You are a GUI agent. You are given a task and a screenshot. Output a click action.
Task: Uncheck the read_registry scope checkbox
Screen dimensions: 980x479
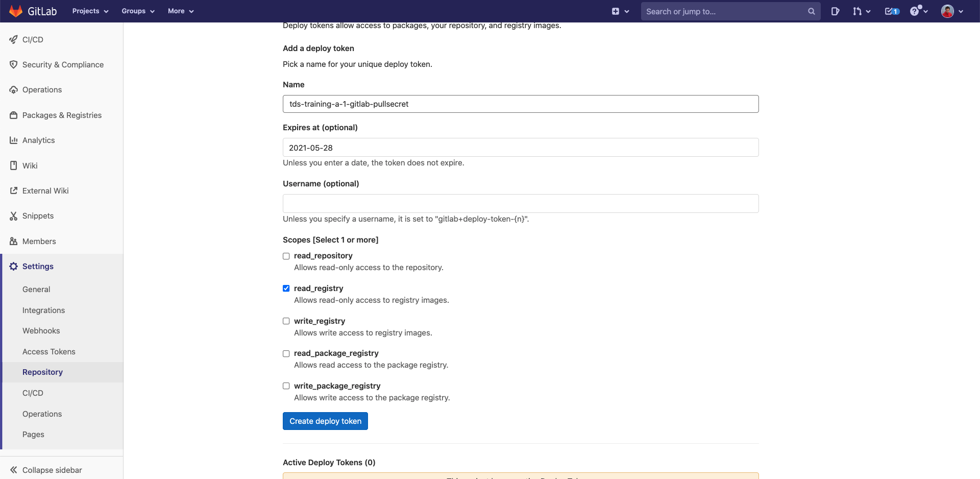pos(286,289)
